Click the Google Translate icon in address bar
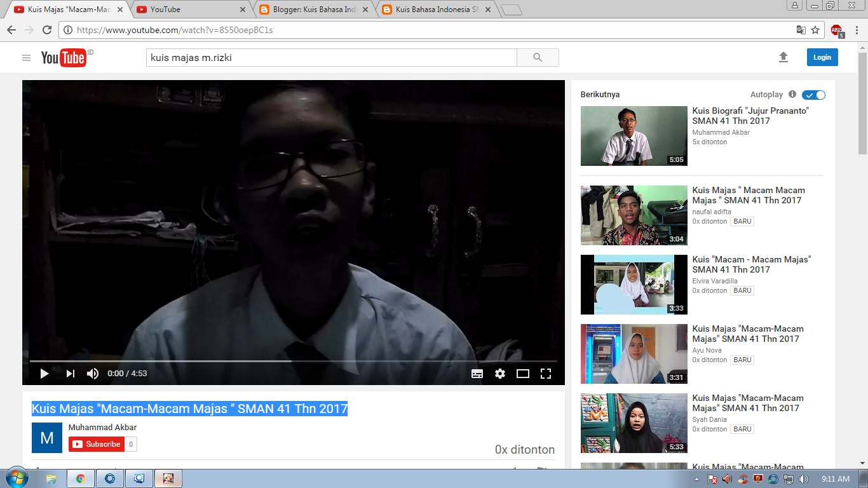 coord(801,30)
